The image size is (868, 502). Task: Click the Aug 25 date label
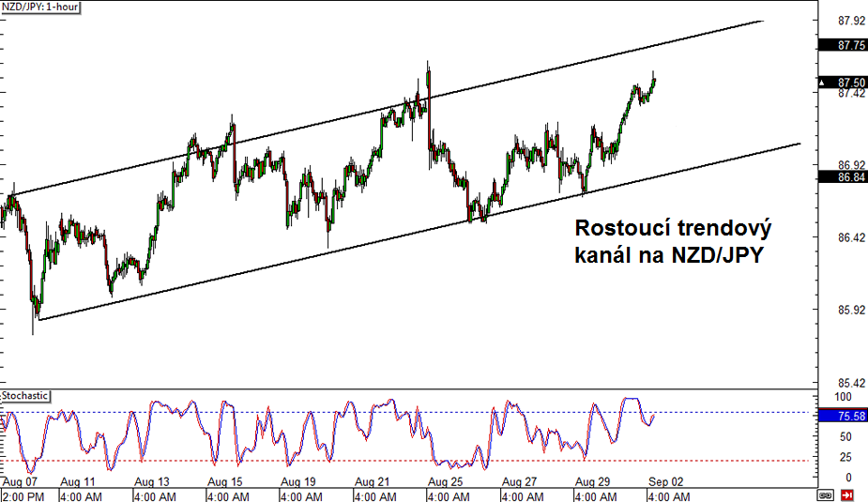pos(446,482)
